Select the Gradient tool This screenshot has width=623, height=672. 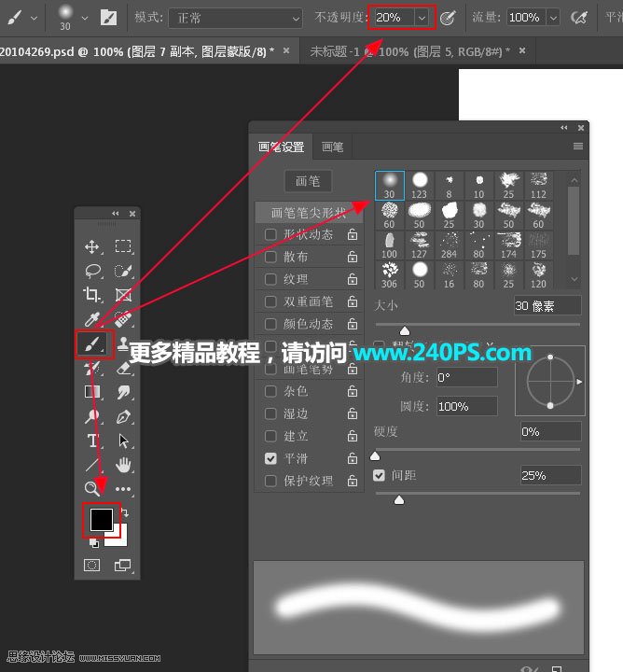click(92, 392)
